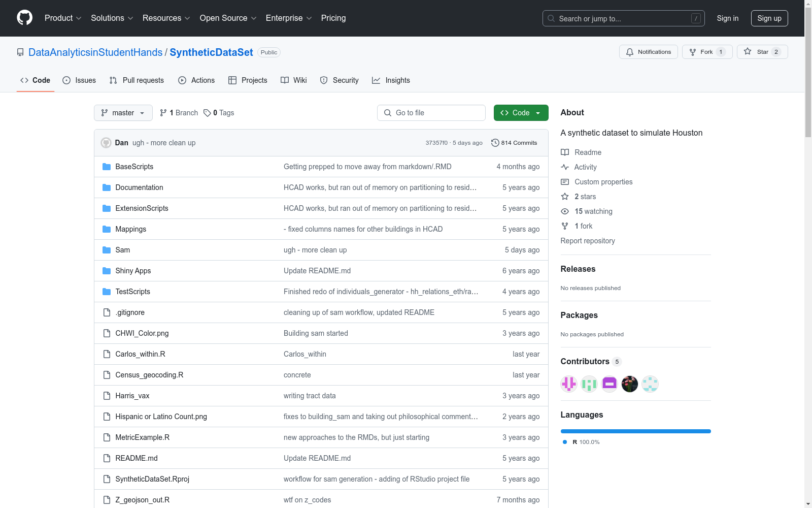Open the master branch selector
Screen dimensions: 812x508
[x=123, y=113]
